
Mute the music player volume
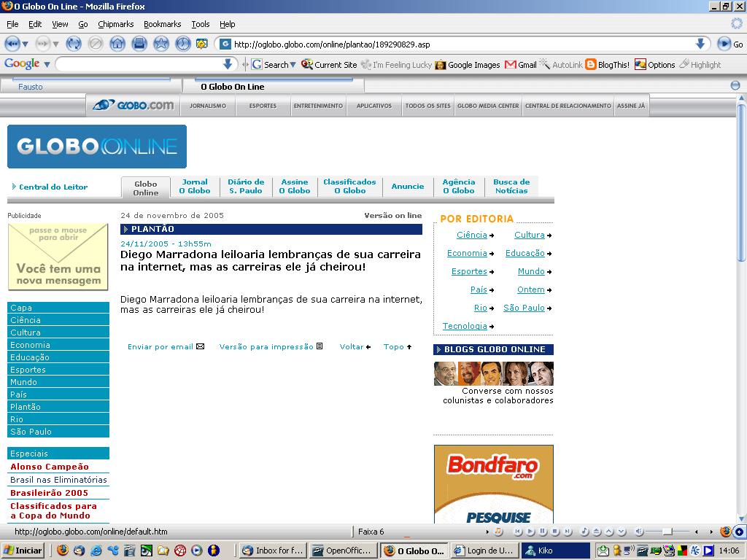pos(640,532)
